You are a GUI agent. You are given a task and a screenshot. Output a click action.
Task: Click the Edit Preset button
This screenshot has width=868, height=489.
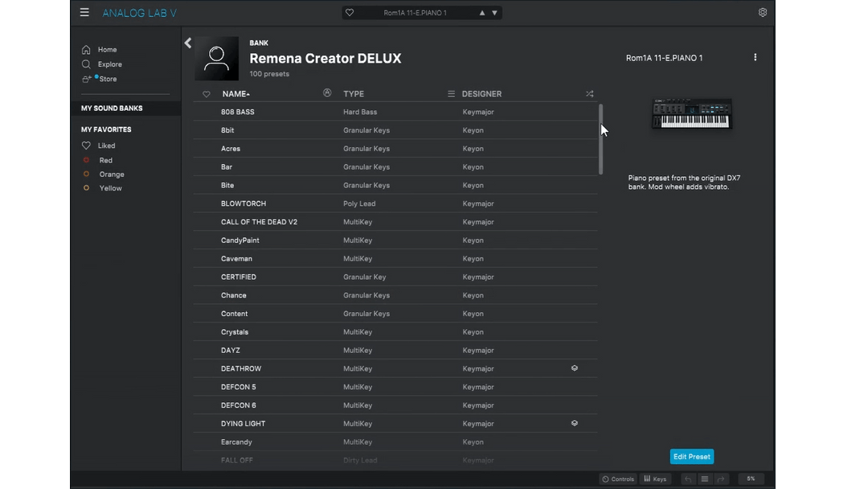[691, 457]
